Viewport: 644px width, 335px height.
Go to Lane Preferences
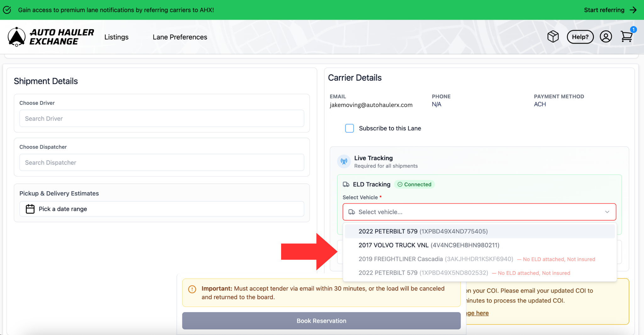pyautogui.click(x=180, y=37)
